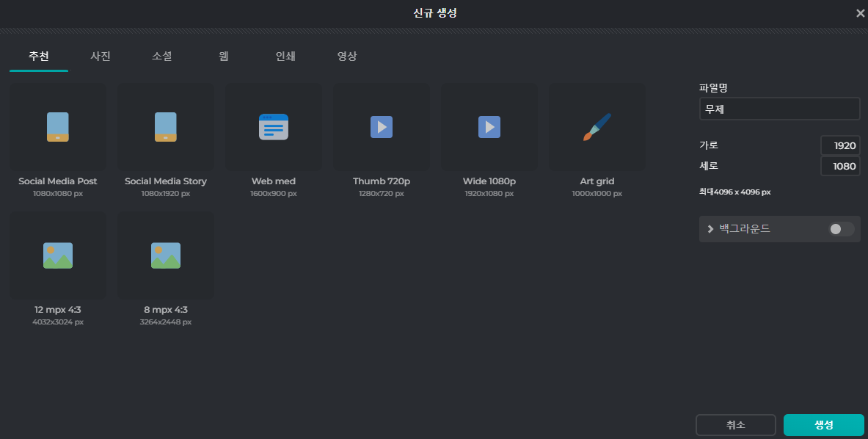Open the 영상 tab

click(x=347, y=56)
